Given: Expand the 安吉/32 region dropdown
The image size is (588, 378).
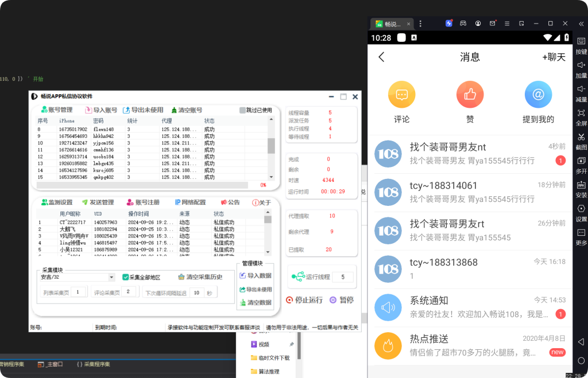Looking at the screenshot, I should [x=111, y=278].
